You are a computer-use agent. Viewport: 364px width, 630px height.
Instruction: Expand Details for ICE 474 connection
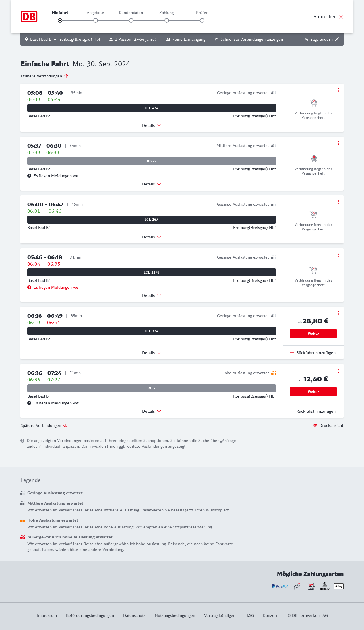point(152,125)
